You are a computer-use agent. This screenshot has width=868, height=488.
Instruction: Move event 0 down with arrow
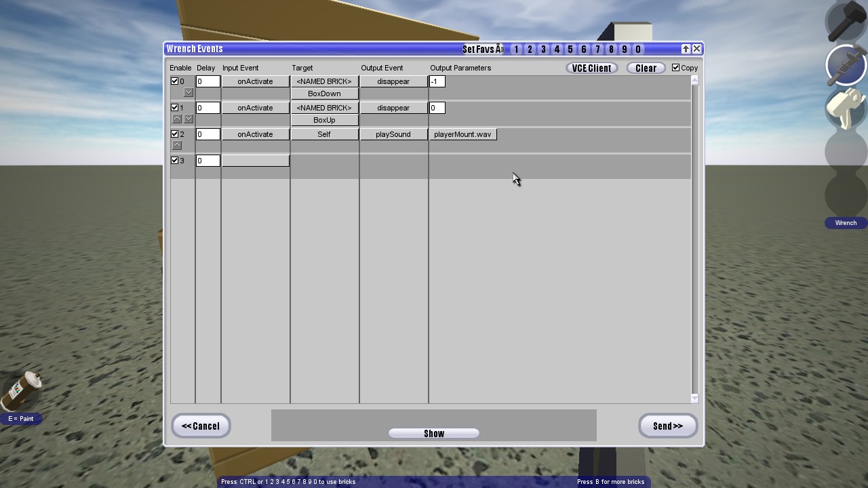coord(189,93)
